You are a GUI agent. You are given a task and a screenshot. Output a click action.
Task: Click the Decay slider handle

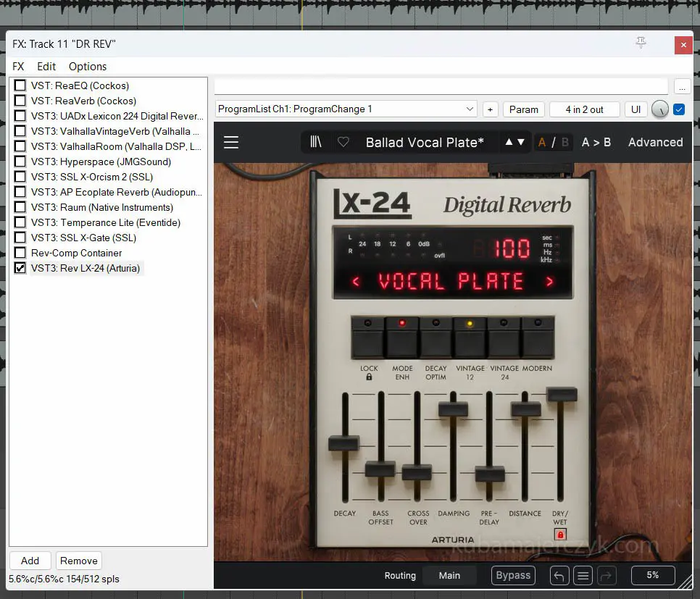(x=343, y=443)
